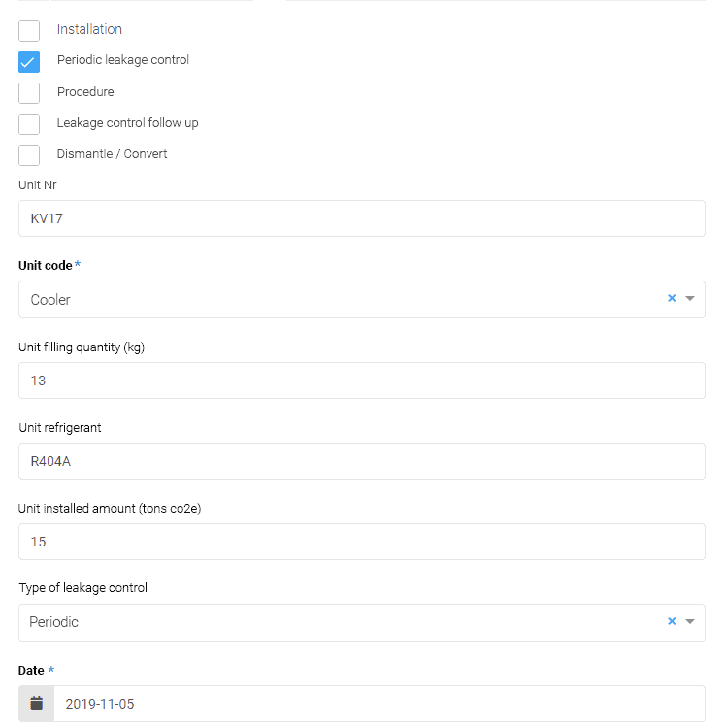Click the Unit refrigerant field R404A
This screenshot has height=728, width=725.
coord(361,461)
